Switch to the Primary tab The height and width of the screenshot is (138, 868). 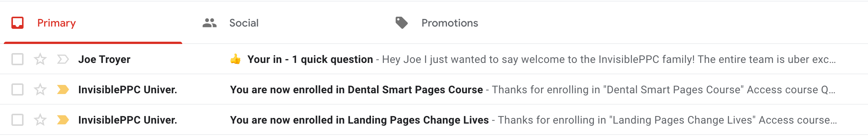coord(93,23)
